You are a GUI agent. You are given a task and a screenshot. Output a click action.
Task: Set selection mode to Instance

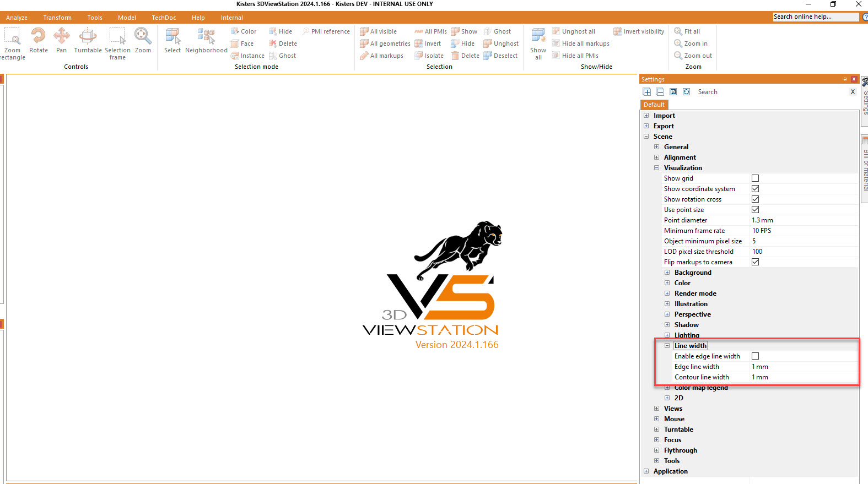tap(247, 56)
